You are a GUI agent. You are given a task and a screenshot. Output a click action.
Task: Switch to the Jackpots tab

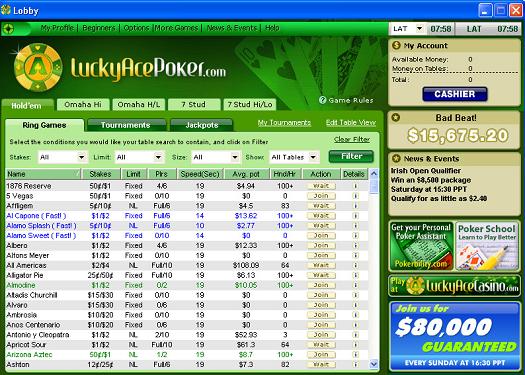(202, 125)
